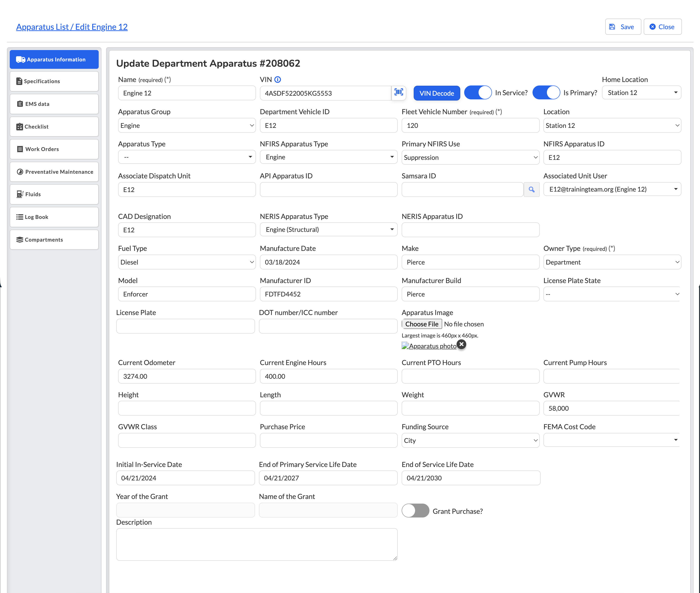Image resolution: width=700 pixels, height=593 pixels.
Task: Click the Choose File button
Action: click(x=422, y=324)
